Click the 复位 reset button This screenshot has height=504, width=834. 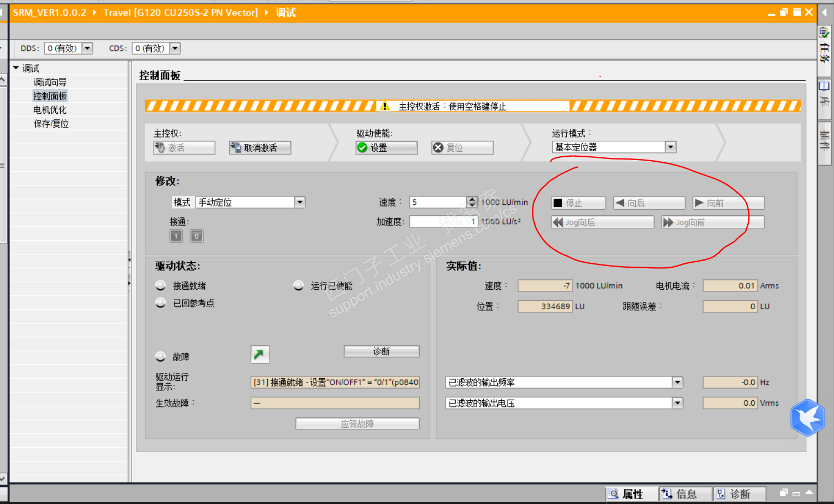pos(462,147)
